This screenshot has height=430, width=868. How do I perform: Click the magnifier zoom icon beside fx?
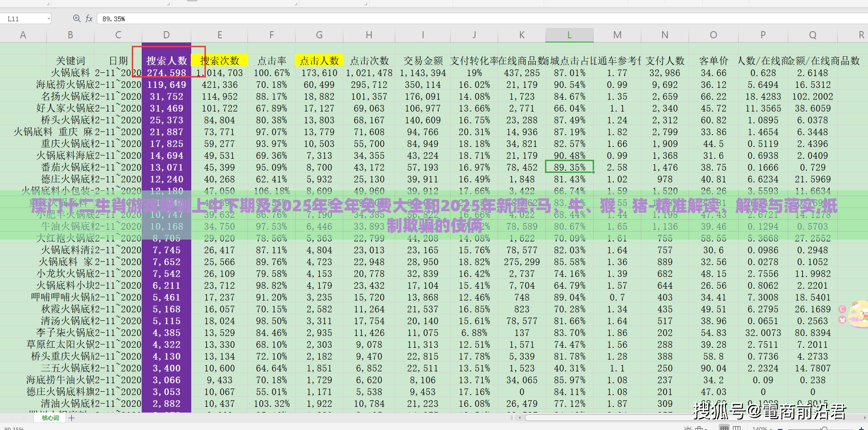[77, 18]
